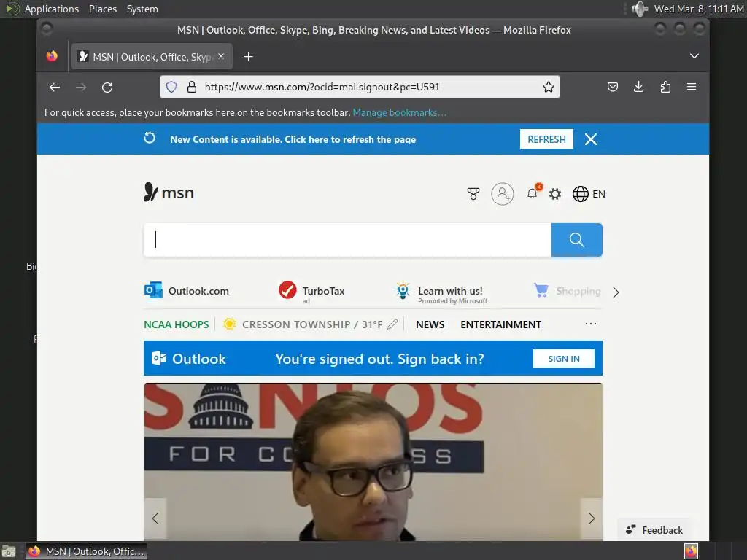Show previous news slide with left arrow
Screen dimensions: 747x560
tap(155, 518)
